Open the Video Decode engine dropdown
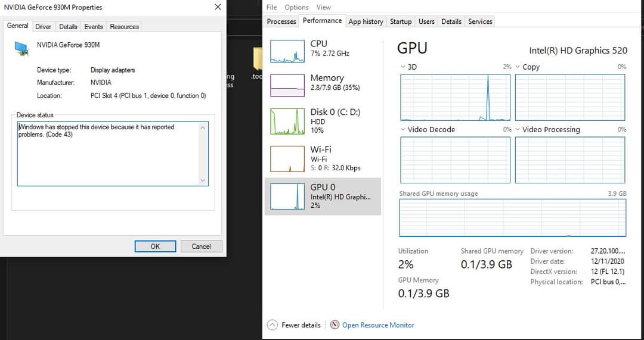Screen dimensions: 644x340 click(404, 129)
